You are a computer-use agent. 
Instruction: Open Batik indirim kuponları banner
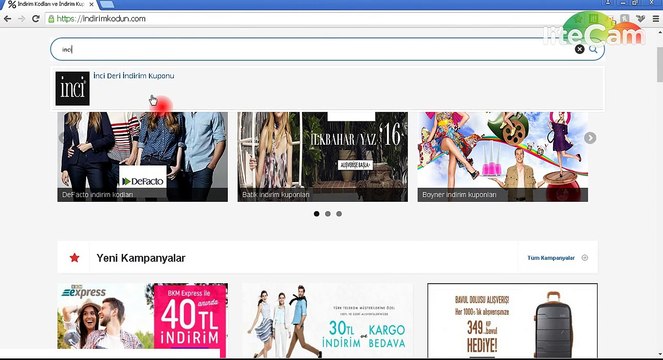pyautogui.click(x=323, y=157)
